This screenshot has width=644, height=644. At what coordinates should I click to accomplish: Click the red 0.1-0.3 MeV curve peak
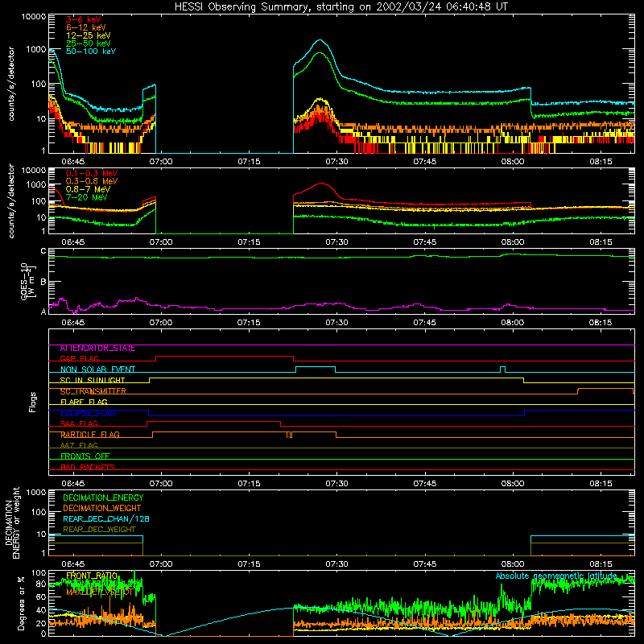point(321,184)
